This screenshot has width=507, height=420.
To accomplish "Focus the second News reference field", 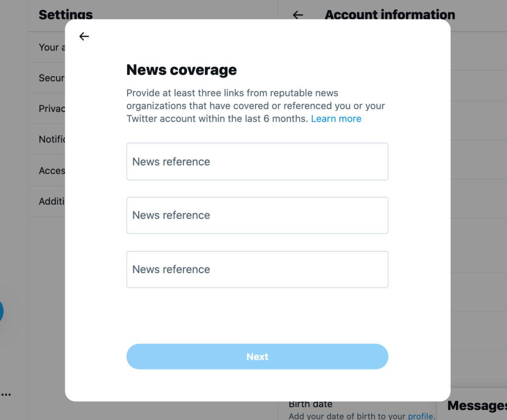I will click(x=257, y=215).
